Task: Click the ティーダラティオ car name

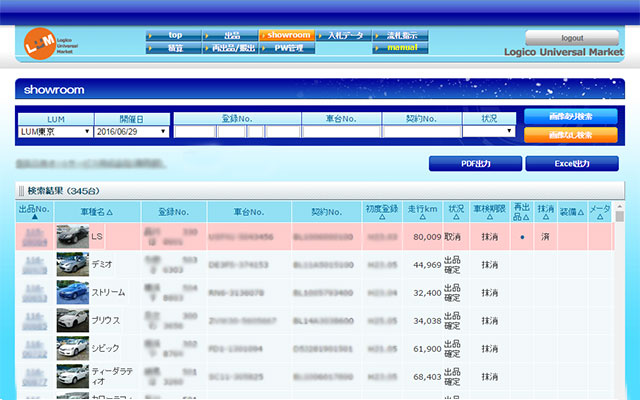Action: (x=112, y=376)
